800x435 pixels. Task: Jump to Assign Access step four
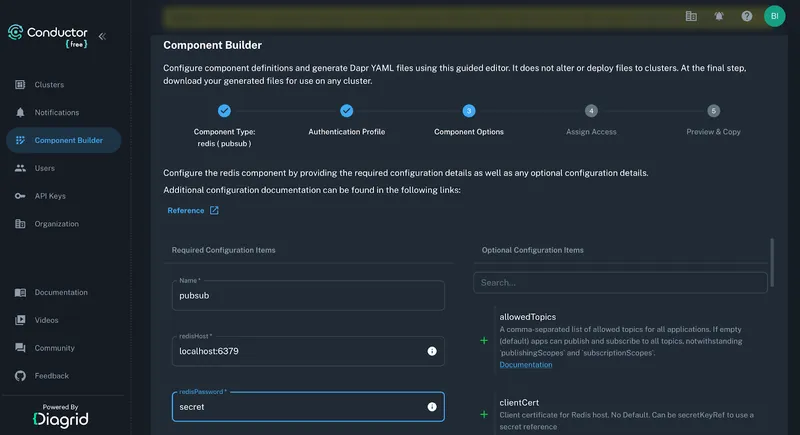tap(591, 111)
